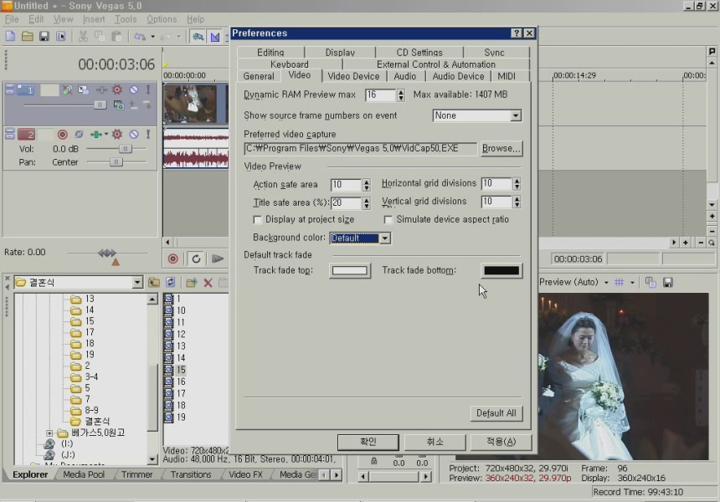The height and width of the screenshot is (502, 720).
Task: Click the 취소 (Cancel) button
Action: [435, 441]
